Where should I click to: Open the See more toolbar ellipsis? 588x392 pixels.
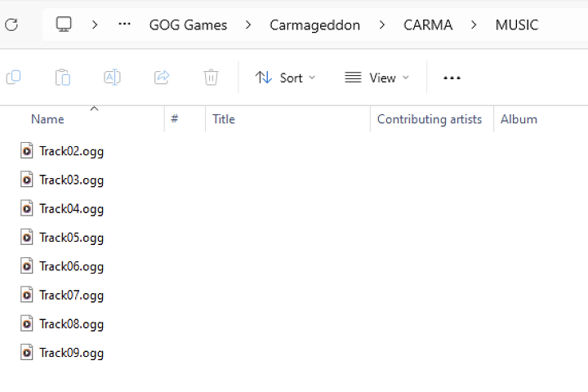point(452,78)
